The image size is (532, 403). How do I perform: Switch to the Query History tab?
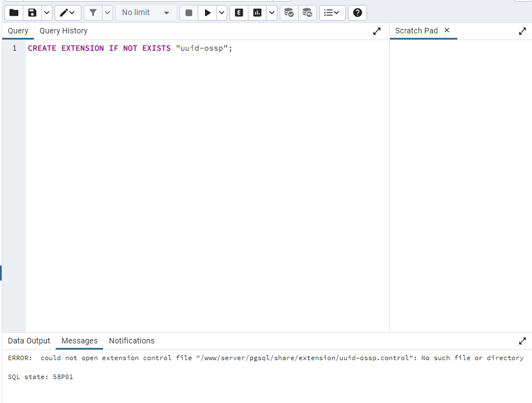[x=64, y=31]
